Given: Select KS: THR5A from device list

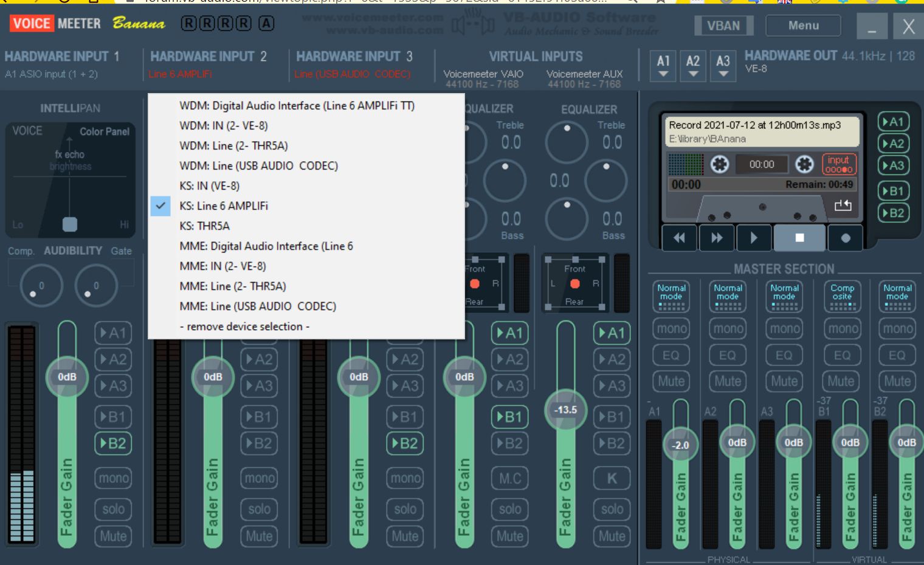Looking at the screenshot, I should 205,226.
